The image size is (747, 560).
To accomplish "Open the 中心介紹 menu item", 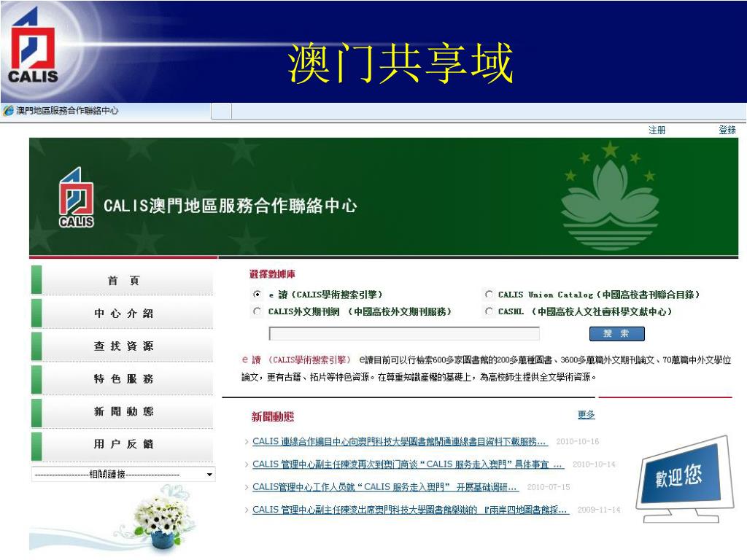I will point(123,314).
